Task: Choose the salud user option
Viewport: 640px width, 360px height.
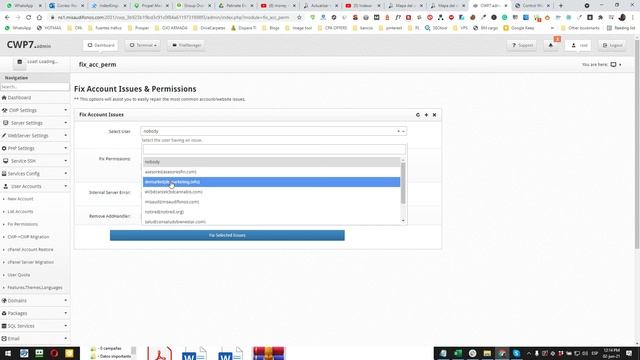Action: (271, 221)
